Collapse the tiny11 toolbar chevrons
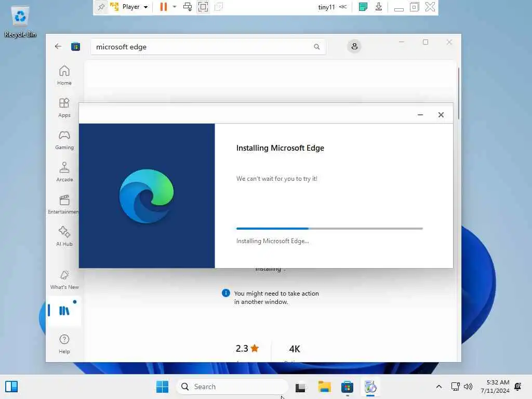 point(343,7)
